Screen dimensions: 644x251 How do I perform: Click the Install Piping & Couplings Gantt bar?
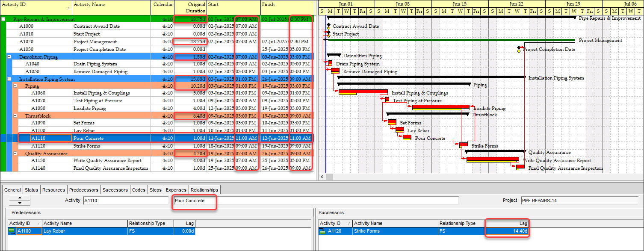click(x=363, y=92)
